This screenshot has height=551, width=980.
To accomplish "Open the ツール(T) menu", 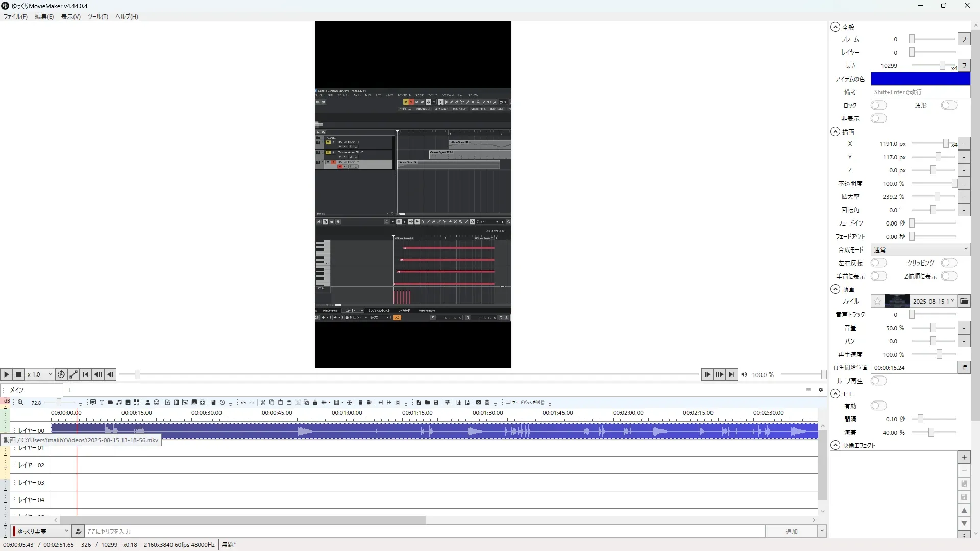I will 97,17.
